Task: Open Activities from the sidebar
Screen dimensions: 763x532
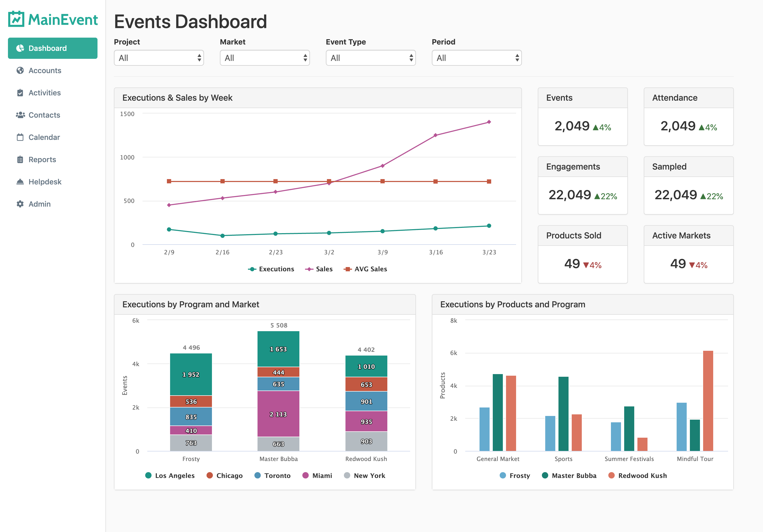Action: pos(45,93)
